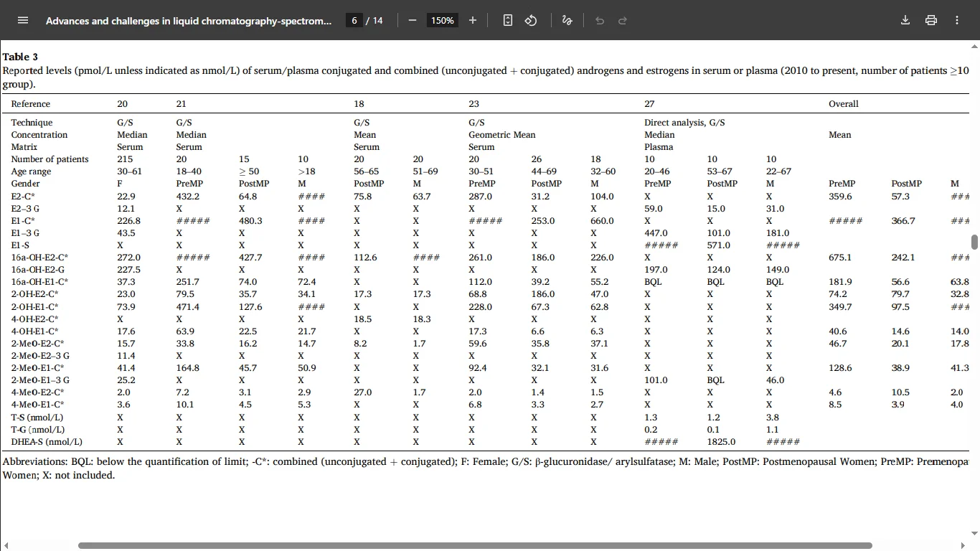Click the vertical scrollbar thumb

pos(974,242)
